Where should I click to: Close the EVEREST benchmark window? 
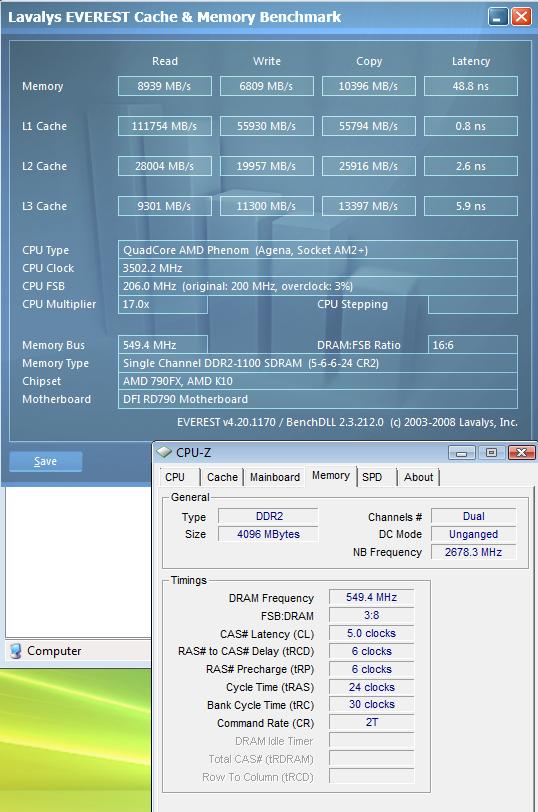click(x=521, y=17)
